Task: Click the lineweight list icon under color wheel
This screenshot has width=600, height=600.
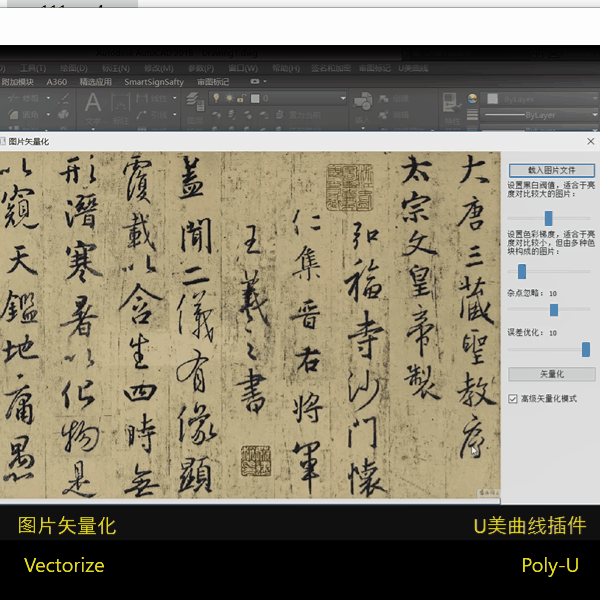Action: tap(472, 115)
